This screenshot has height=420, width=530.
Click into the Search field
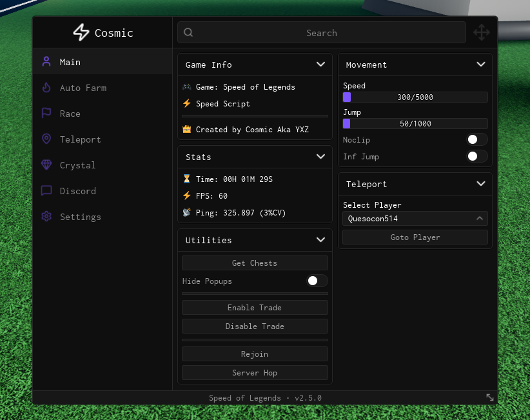click(322, 32)
